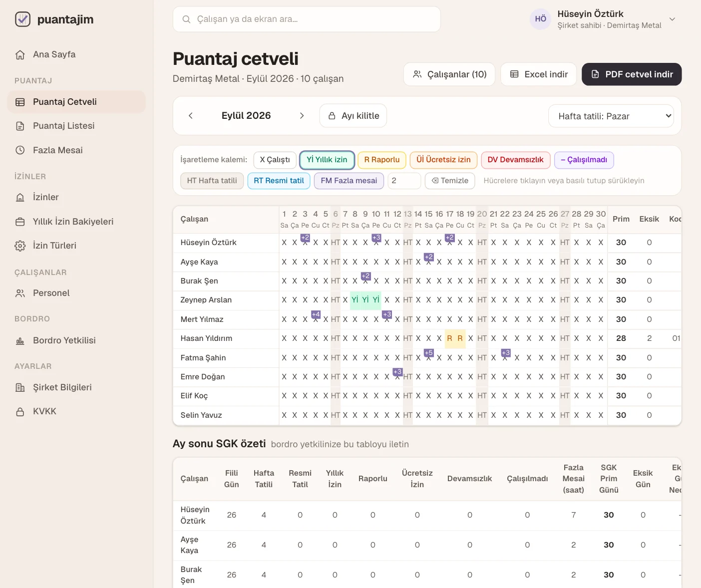Image resolution: width=701 pixels, height=588 pixels.
Task: Open Puantaj Listesi from sidebar
Action: [76, 126]
